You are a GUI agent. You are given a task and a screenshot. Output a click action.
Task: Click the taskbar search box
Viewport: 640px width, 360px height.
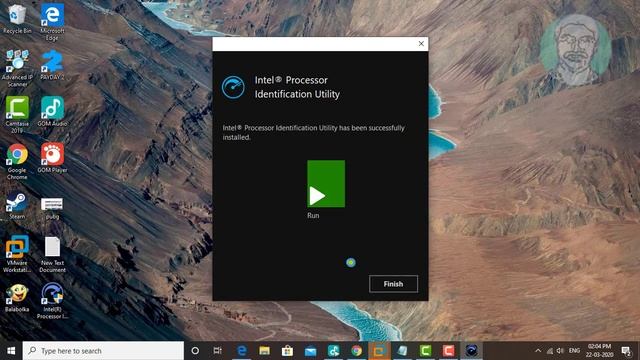pos(103,351)
